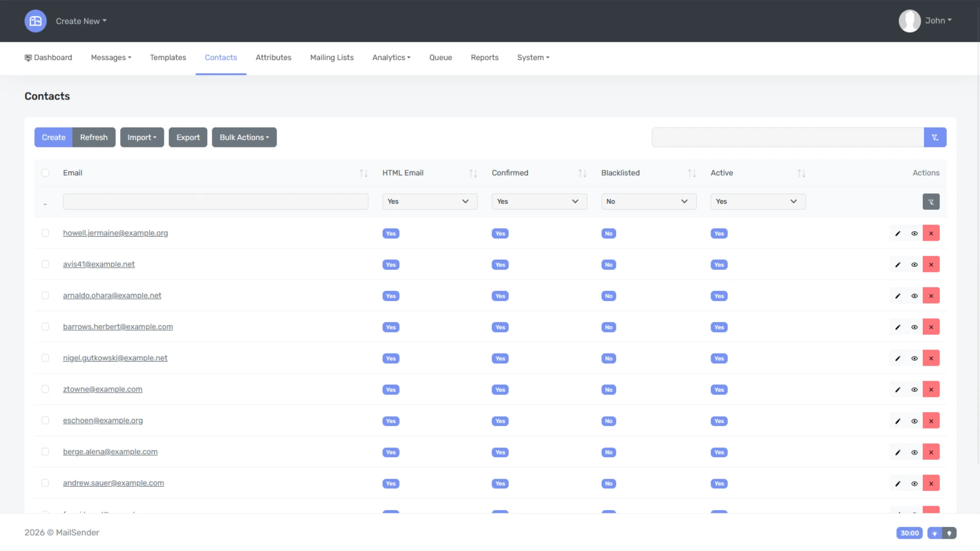The height and width of the screenshot is (551, 980).
Task: Delete contact barrows.herbert@example.com
Action: click(930, 327)
